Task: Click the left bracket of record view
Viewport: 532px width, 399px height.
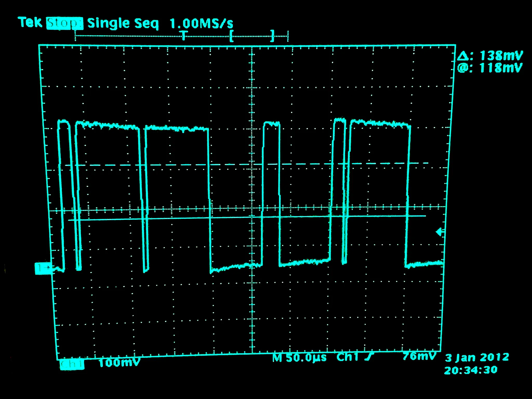Action: click(x=231, y=36)
